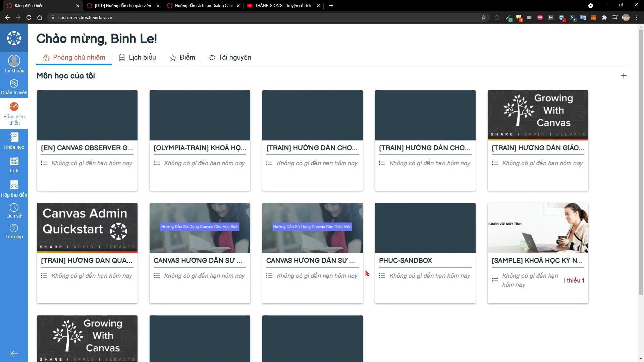Click the Gmail extension icon
Screen dimensions: 644x362
coord(550,17)
